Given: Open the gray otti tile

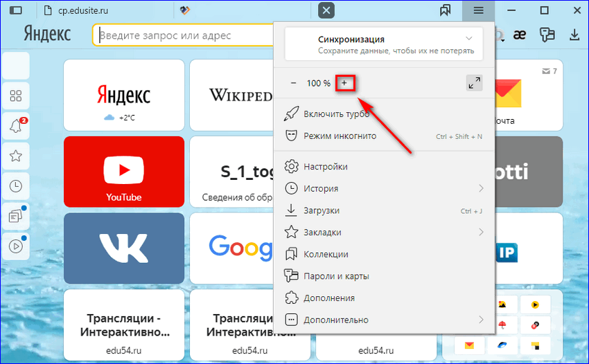Looking at the screenshot, I should coord(529,172).
